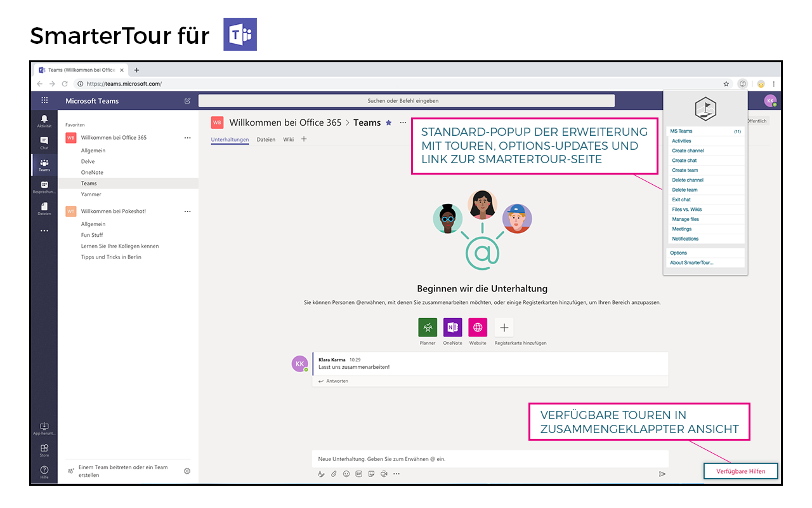Collapse the MS Teams tour group
Screen dimensions: 812x508
coord(705,131)
